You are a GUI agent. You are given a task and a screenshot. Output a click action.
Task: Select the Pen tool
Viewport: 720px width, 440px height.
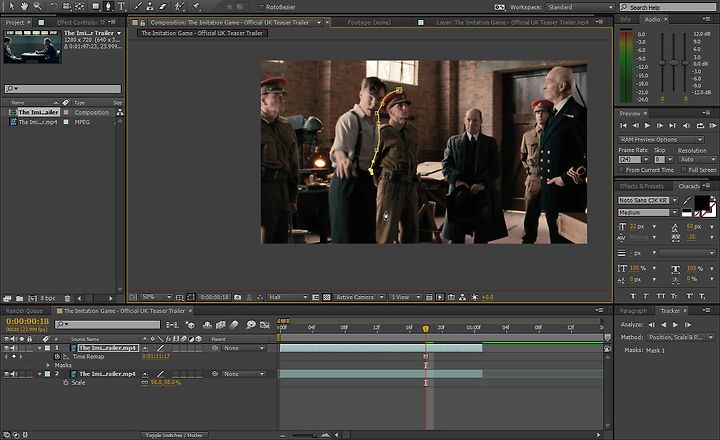[x=108, y=6]
